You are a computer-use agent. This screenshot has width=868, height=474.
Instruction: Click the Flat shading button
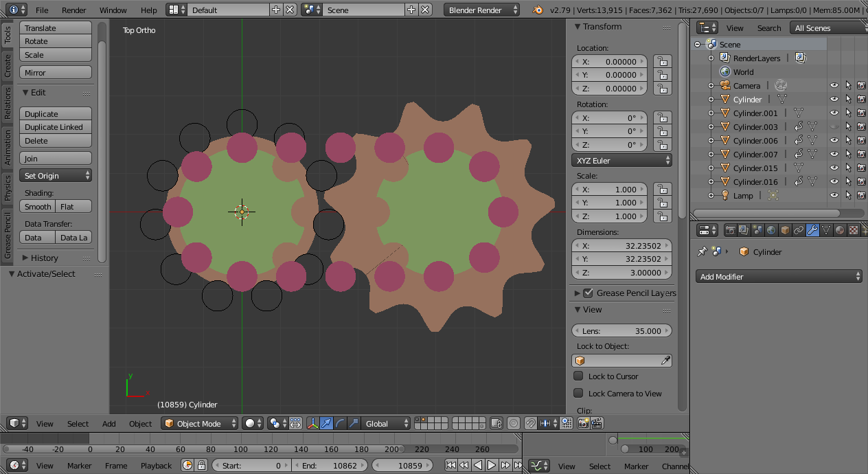point(74,206)
